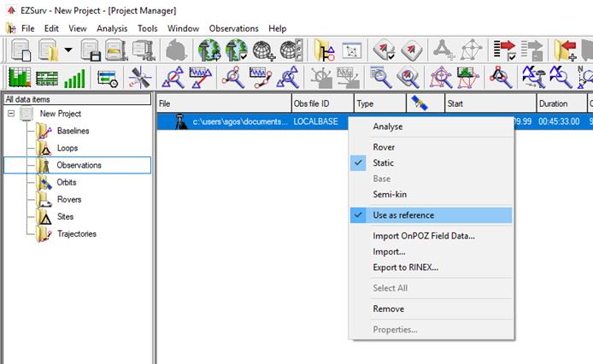
Task: Select Observations in the project tree
Action: (x=79, y=165)
